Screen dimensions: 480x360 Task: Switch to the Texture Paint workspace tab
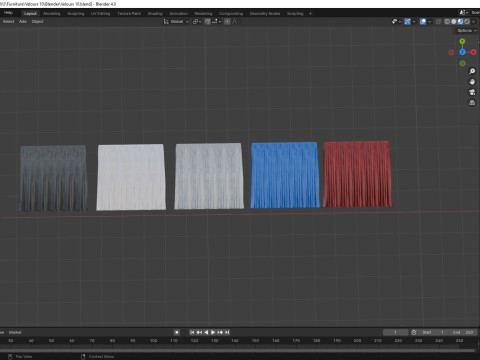pyautogui.click(x=129, y=13)
